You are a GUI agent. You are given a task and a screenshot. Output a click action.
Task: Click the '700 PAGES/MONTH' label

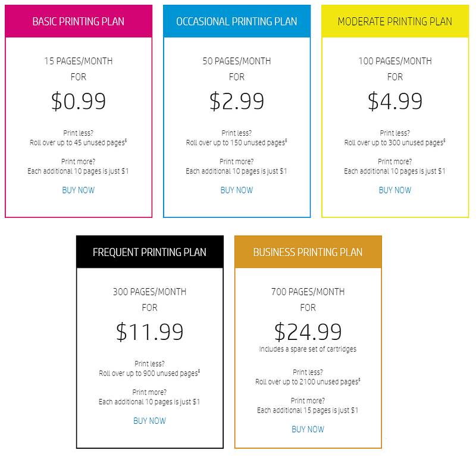click(x=308, y=292)
